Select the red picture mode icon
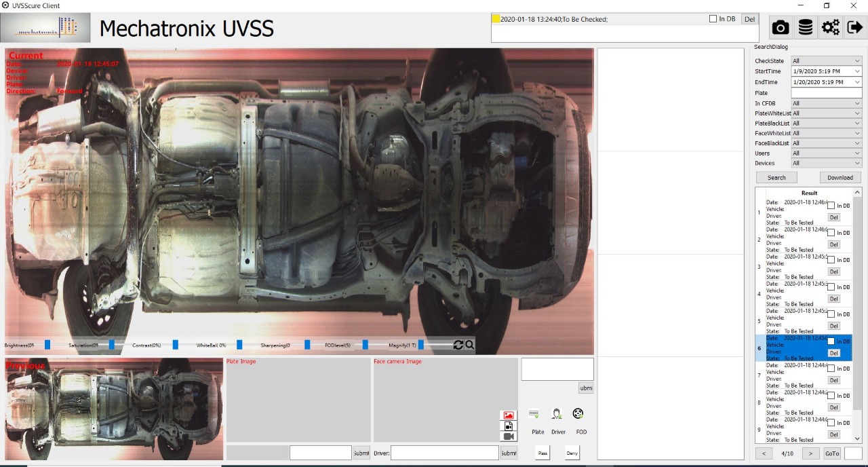Screen dimensions: 868x467 [508, 415]
